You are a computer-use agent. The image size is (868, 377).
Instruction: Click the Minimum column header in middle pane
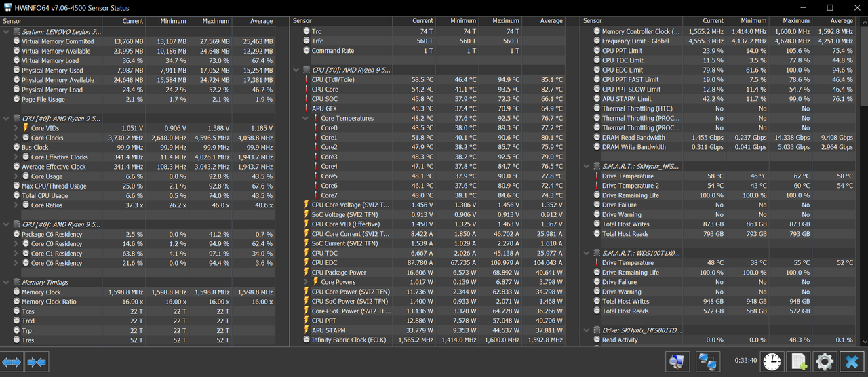[x=458, y=21]
